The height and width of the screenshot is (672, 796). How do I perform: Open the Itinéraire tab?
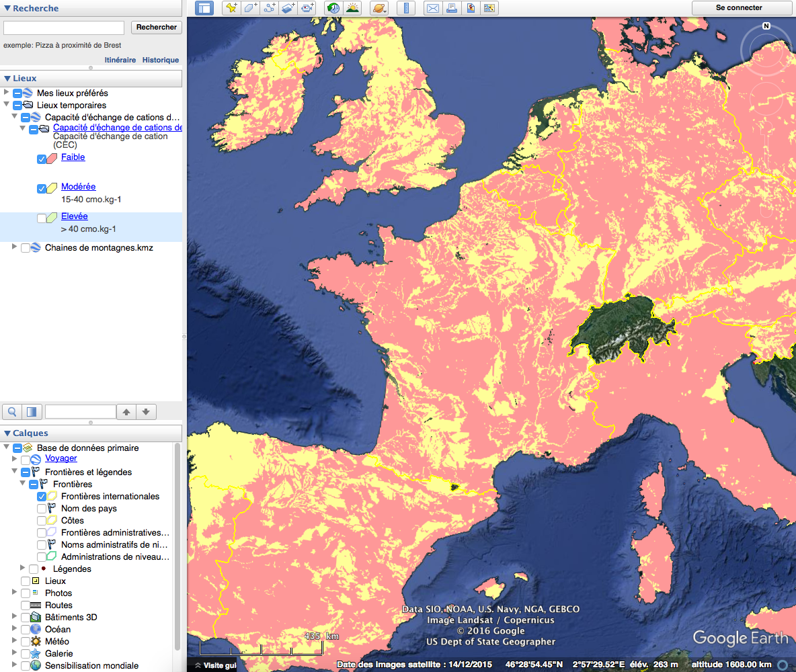(x=120, y=60)
